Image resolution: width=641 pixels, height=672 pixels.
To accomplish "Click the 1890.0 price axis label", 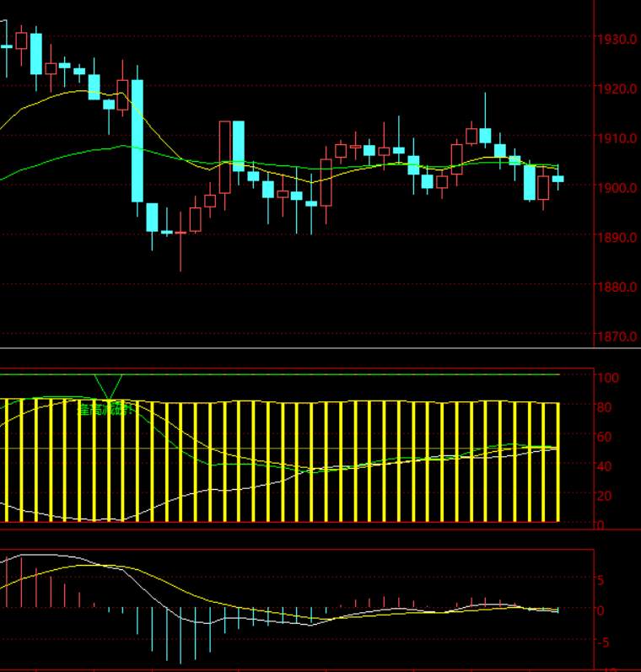I will (617, 238).
